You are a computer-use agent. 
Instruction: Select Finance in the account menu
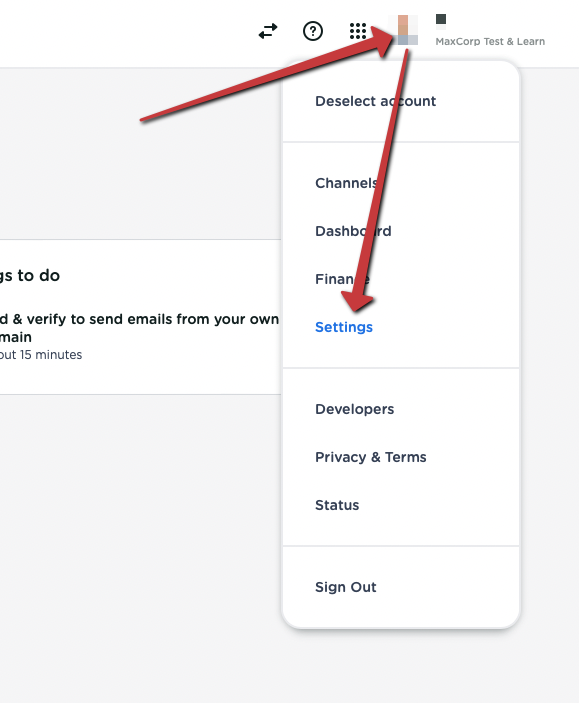[x=342, y=279]
